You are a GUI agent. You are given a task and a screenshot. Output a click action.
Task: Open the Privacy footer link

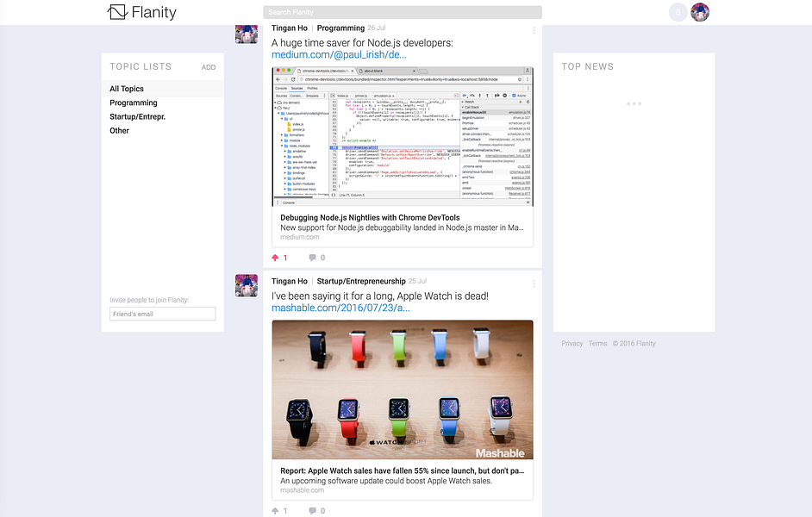[572, 344]
